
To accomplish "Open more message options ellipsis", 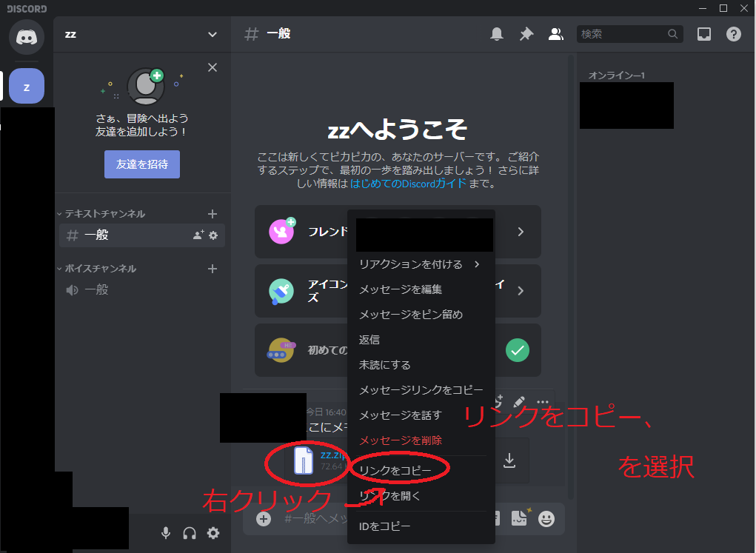I will (x=543, y=402).
